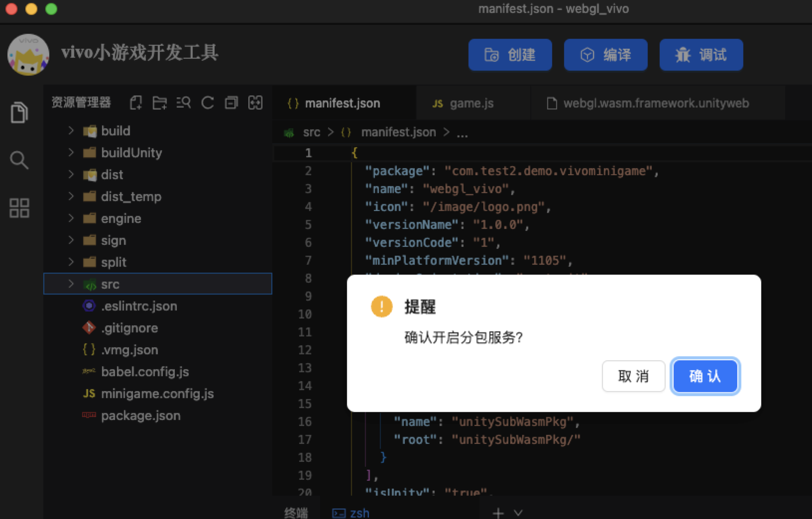Expand the buildUnity folder chevron
Viewport: 812px width, 519px height.
point(71,152)
